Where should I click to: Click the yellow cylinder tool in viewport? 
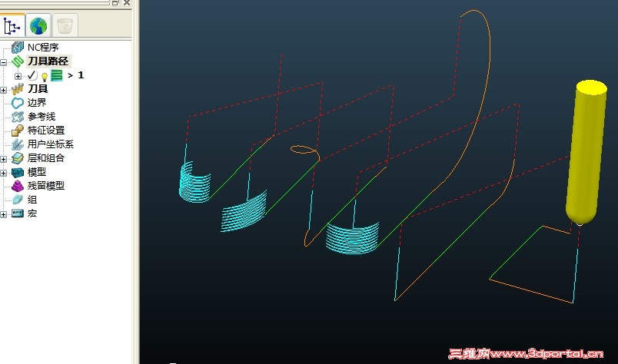586,152
